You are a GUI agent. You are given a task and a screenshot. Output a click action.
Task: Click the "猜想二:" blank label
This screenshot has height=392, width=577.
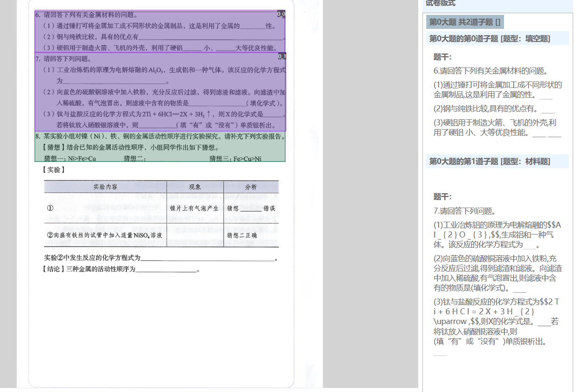click(x=135, y=158)
